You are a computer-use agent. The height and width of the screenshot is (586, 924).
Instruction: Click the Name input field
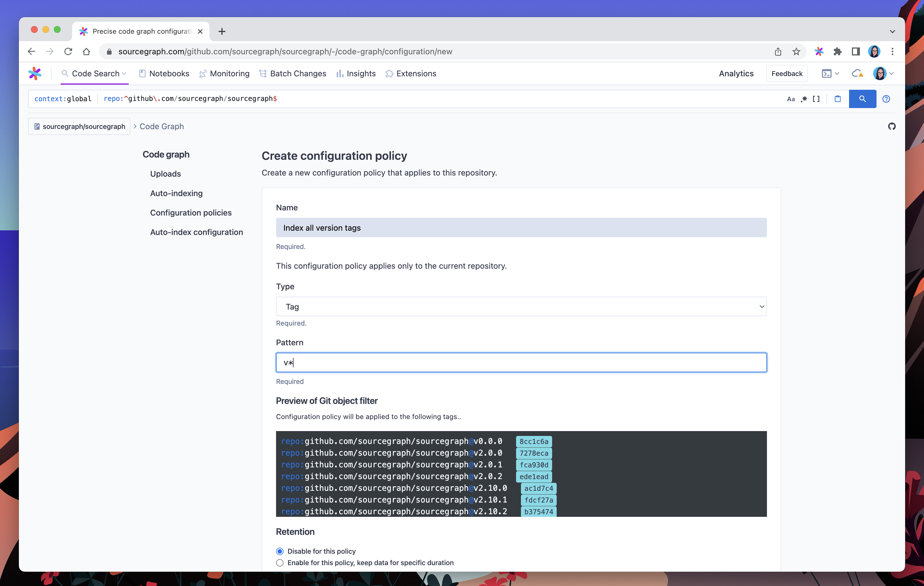[521, 228]
